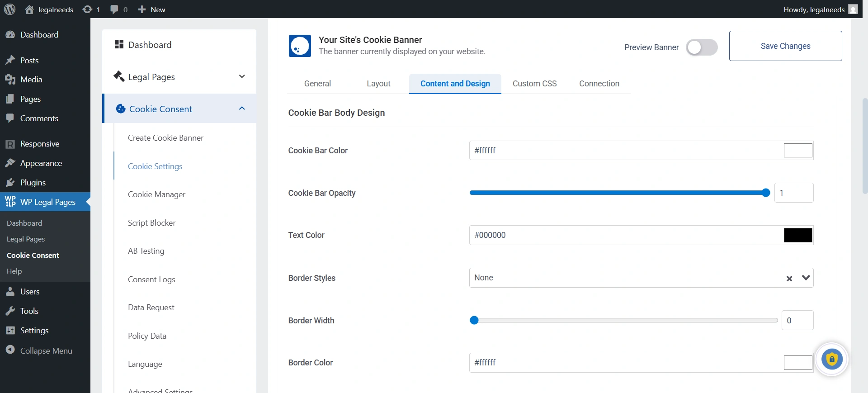Clear the Border Styles selection with X

click(x=789, y=279)
